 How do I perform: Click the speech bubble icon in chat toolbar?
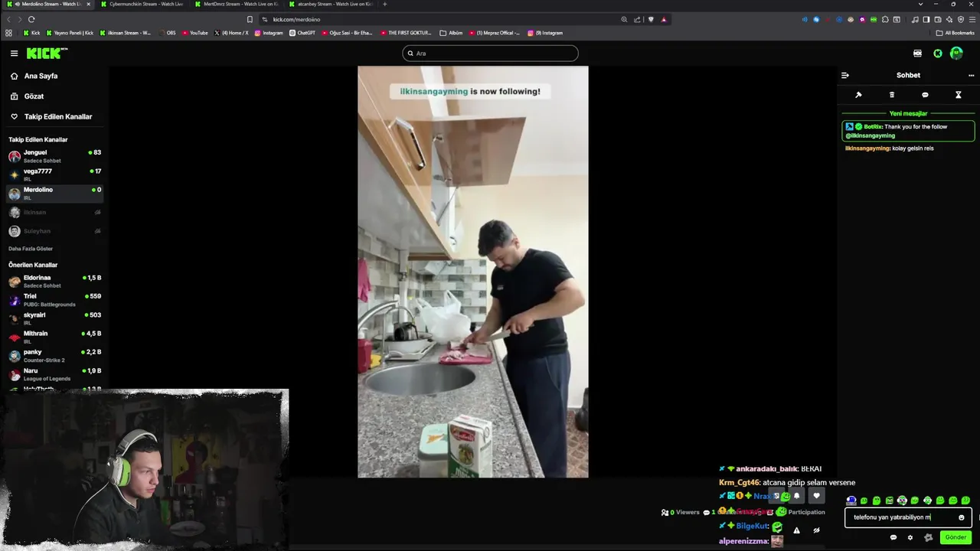coord(925,95)
